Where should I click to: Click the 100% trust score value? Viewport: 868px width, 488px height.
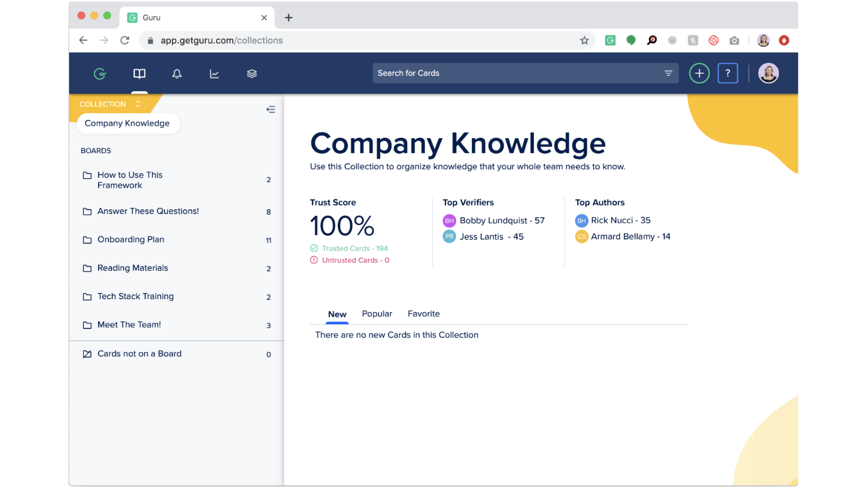pos(342,225)
